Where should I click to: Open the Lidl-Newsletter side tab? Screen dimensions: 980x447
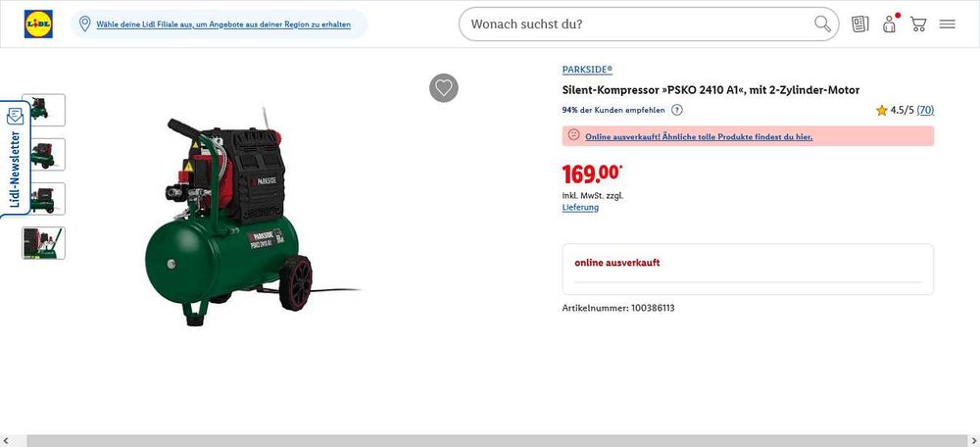(x=15, y=159)
